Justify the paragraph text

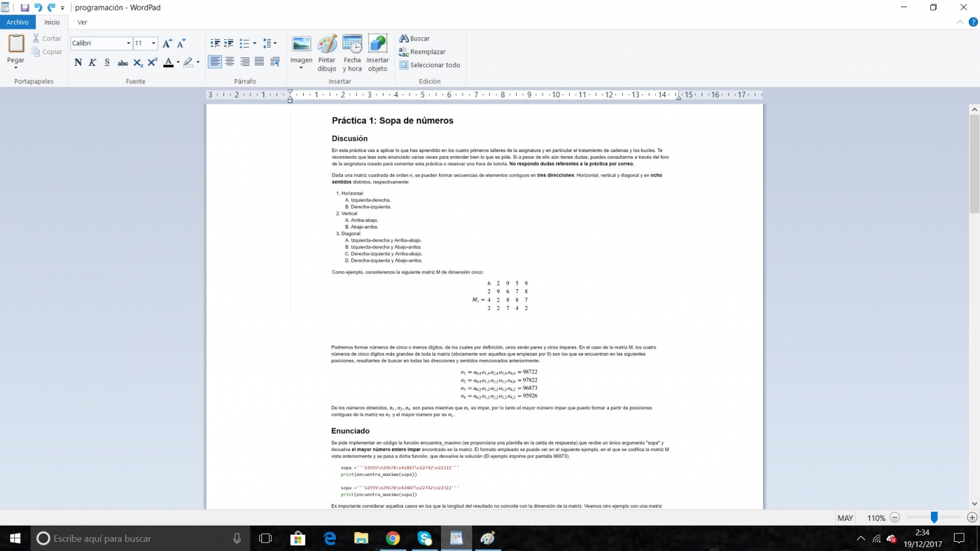pos(259,62)
